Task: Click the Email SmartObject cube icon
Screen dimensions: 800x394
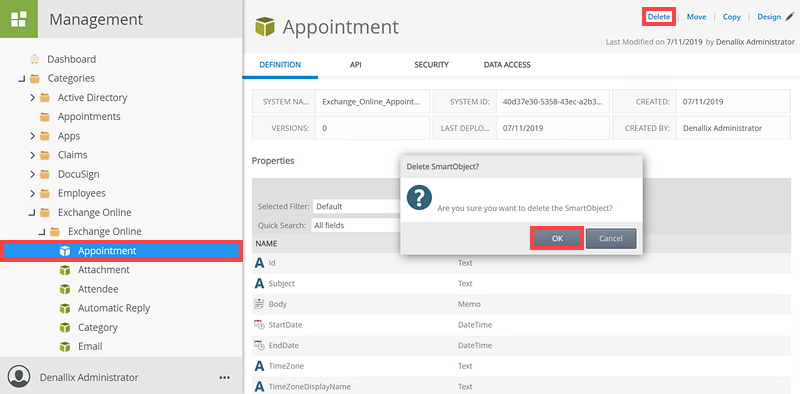Action: [x=64, y=347]
